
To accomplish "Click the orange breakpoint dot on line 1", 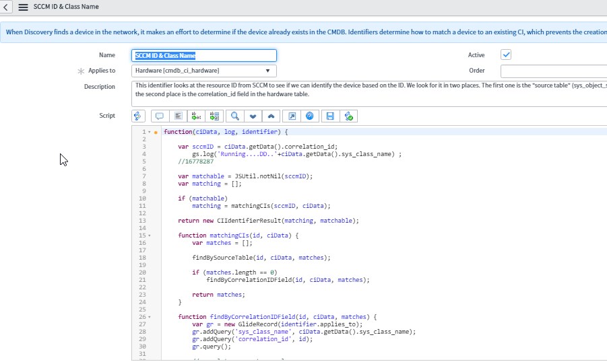I will tap(156, 133).
